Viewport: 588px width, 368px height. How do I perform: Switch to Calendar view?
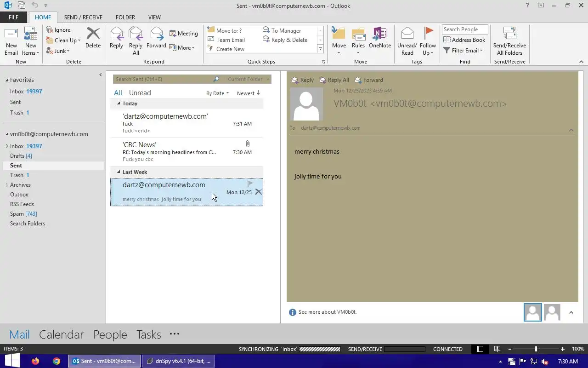click(62, 334)
